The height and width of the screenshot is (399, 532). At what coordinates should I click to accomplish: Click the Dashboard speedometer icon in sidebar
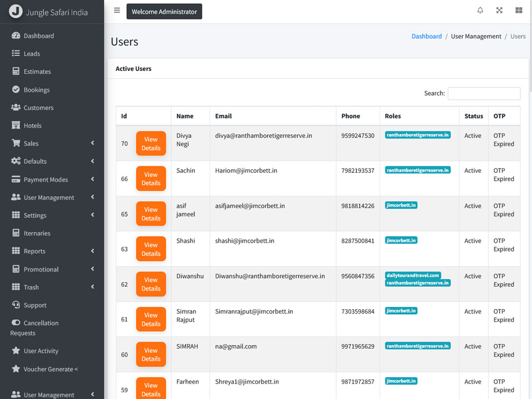click(16, 35)
